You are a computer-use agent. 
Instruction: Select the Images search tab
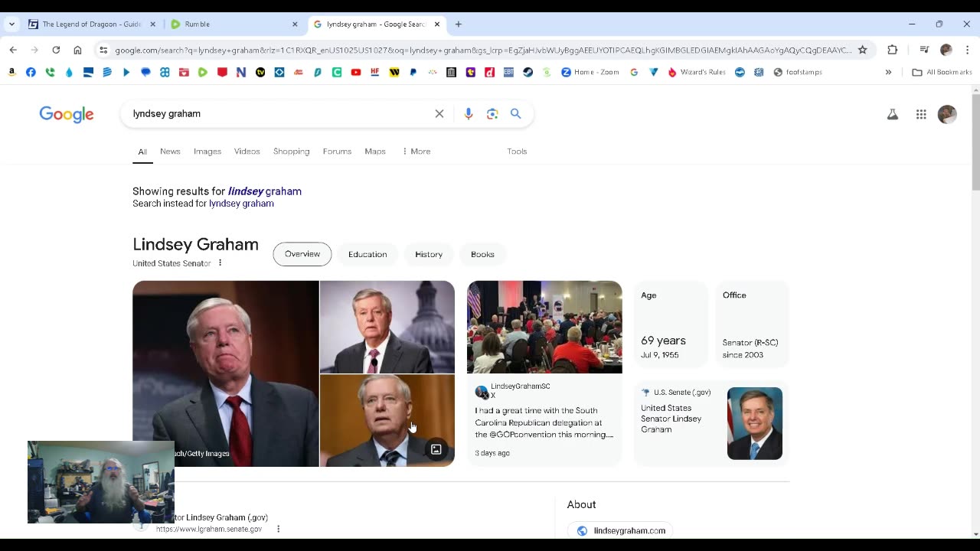pos(207,152)
